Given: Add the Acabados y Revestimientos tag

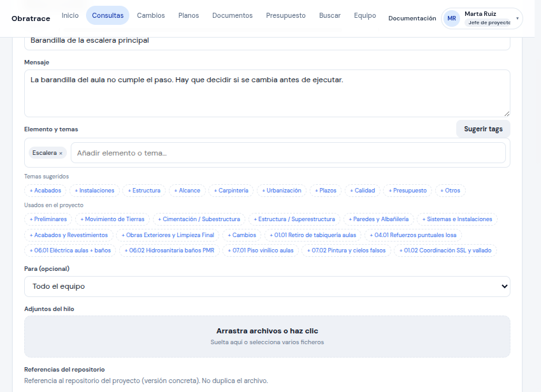Looking at the screenshot, I should tap(69, 235).
